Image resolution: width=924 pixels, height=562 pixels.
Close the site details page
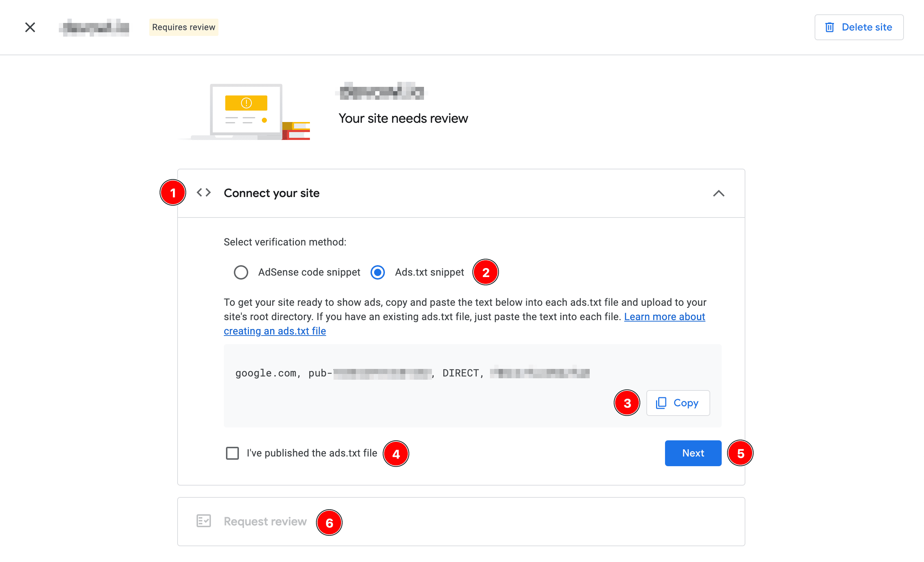point(30,27)
